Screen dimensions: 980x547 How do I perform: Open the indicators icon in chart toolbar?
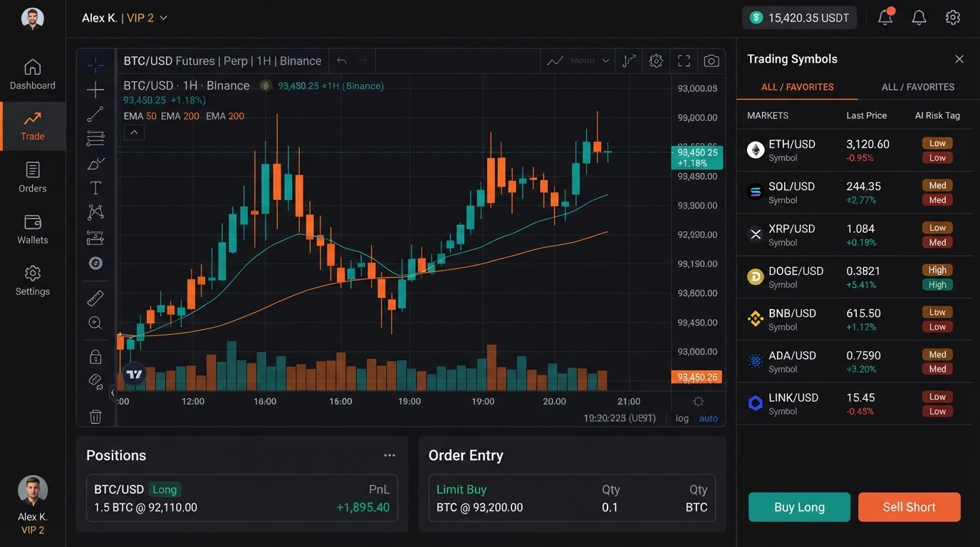629,61
